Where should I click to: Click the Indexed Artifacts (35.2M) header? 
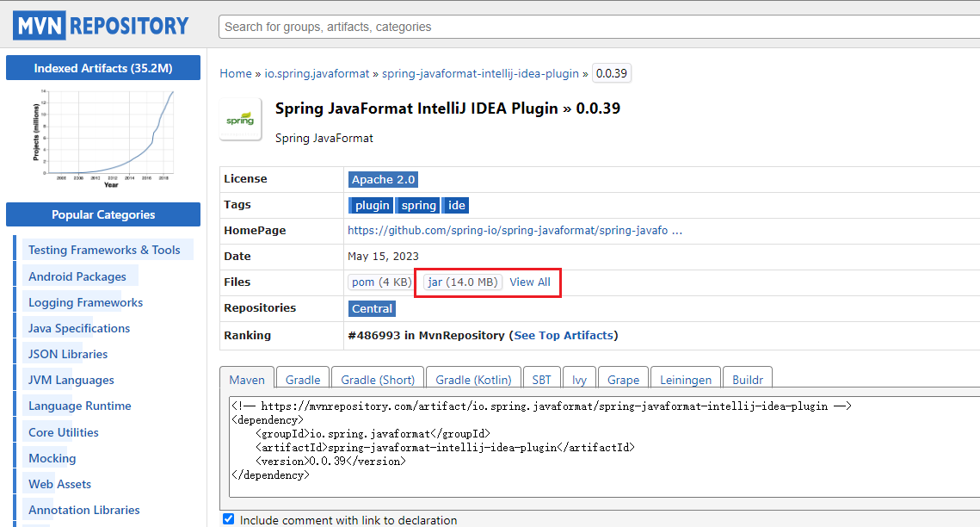point(103,67)
